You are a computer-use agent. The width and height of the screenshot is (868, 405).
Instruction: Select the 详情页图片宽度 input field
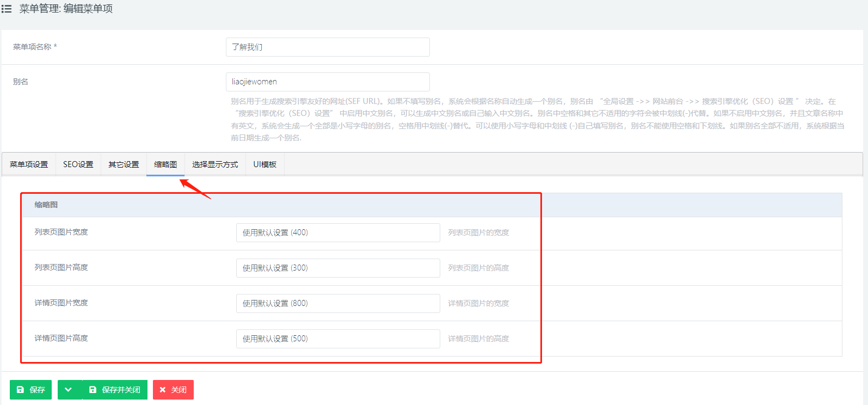(338, 304)
